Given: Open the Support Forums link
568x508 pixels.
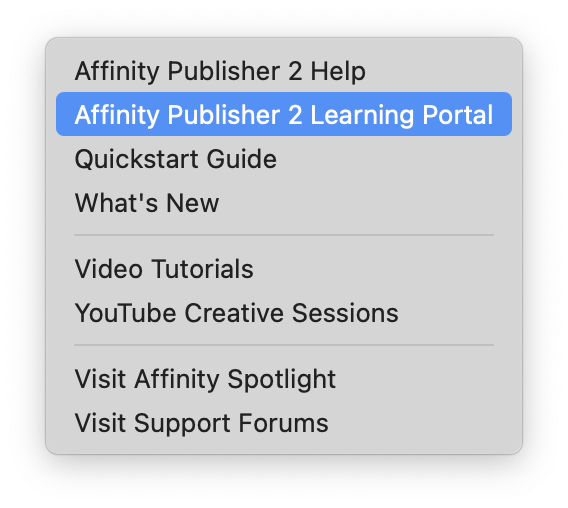Looking at the screenshot, I should pos(284,423).
